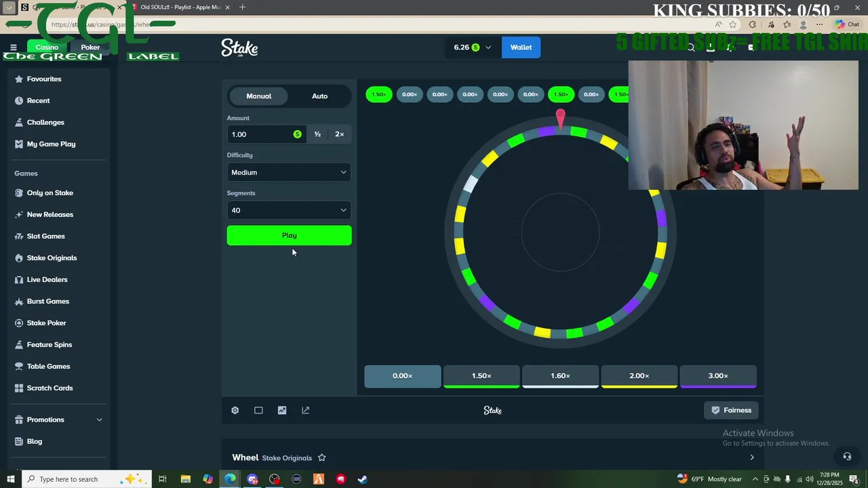This screenshot has width=868, height=488.
Task: Select the 1.60× white multiplier legend
Action: (x=560, y=376)
